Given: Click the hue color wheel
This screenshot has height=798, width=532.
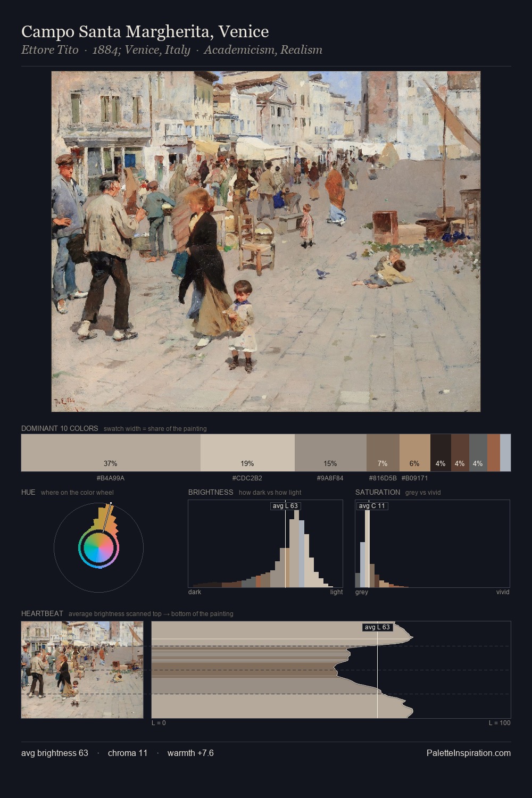Looking at the screenshot, I should [x=98, y=547].
